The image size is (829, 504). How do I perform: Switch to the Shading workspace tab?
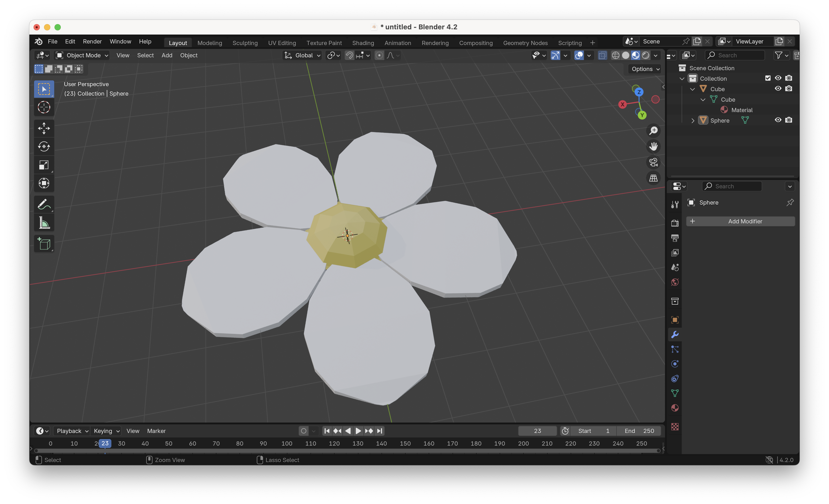click(x=363, y=43)
